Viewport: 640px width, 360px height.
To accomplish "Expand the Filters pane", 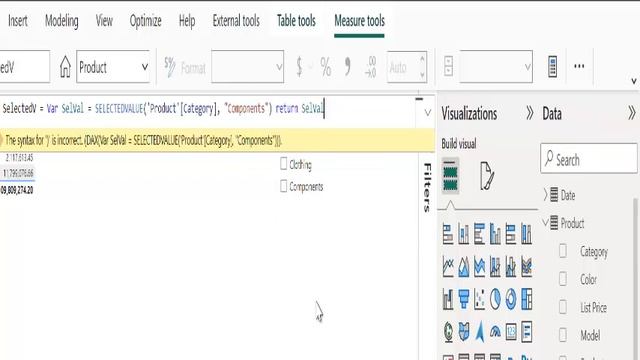I will pyautogui.click(x=427, y=187).
